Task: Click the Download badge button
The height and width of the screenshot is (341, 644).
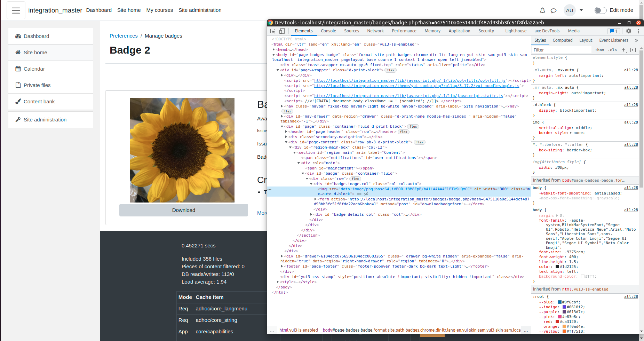Action: click(x=184, y=210)
